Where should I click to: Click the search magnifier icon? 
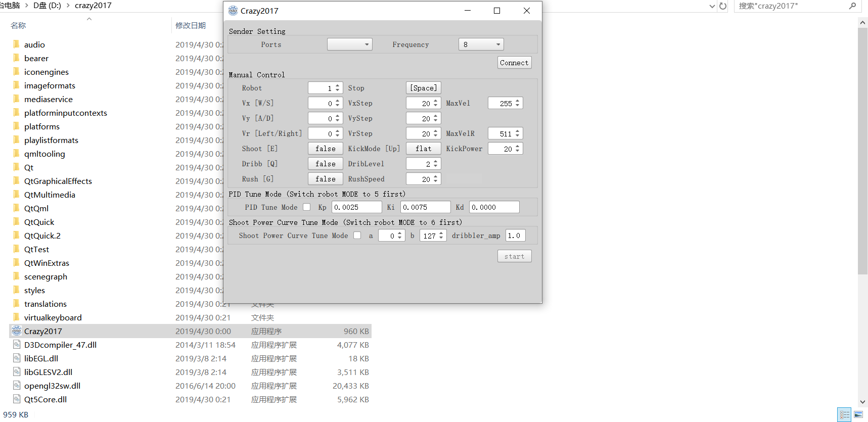tap(852, 6)
